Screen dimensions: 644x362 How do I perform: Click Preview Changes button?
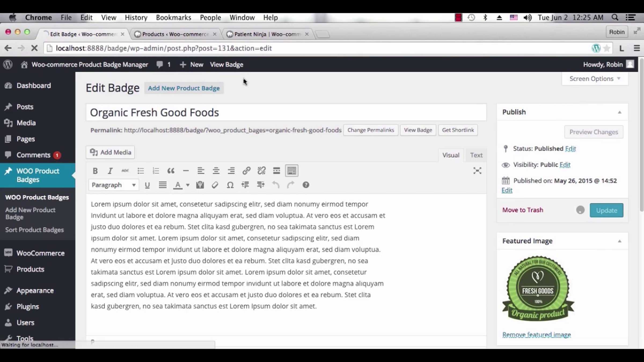(594, 132)
